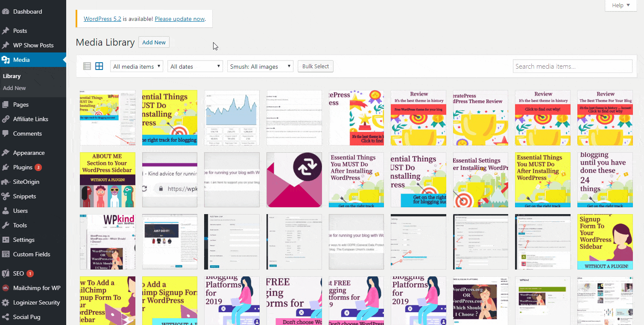
Task: Select the ABOUT ME Section sidebar thumbnail
Action: (x=108, y=180)
